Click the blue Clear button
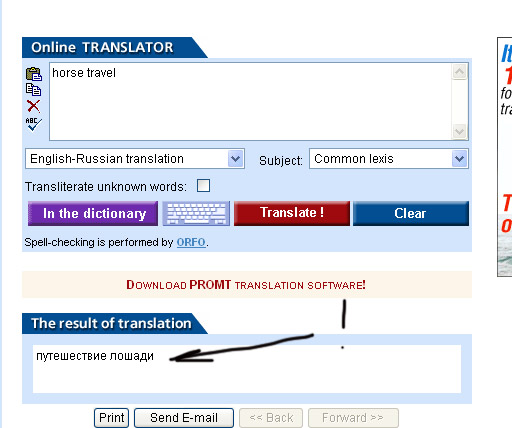 pyautogui.click(x=411, y=213)
